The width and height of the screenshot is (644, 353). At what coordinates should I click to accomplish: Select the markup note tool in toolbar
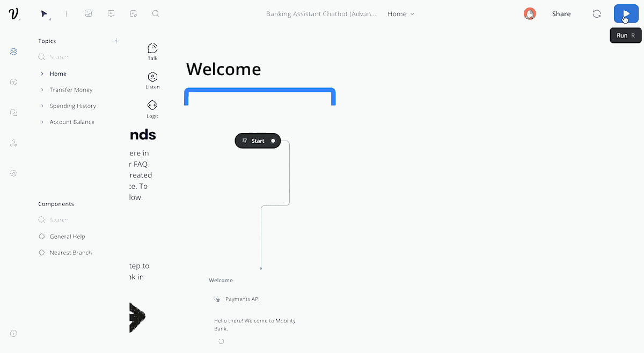(133, 14)
